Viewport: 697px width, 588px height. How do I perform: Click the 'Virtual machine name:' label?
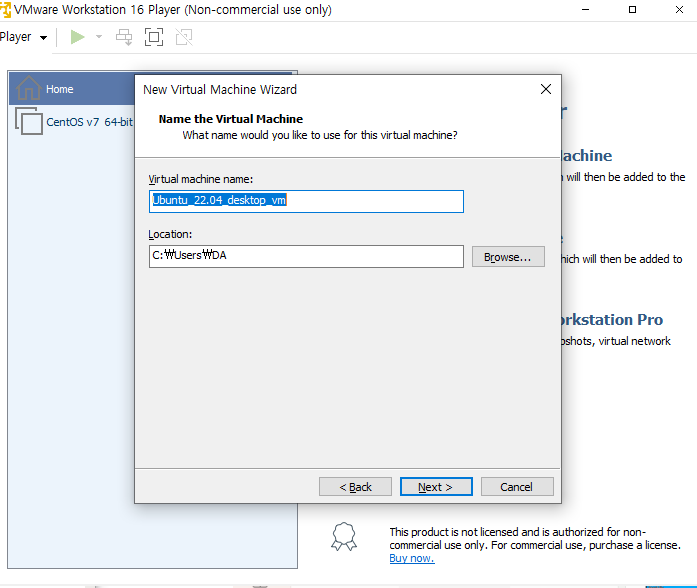pyautogui.click(x=200, y=179)
